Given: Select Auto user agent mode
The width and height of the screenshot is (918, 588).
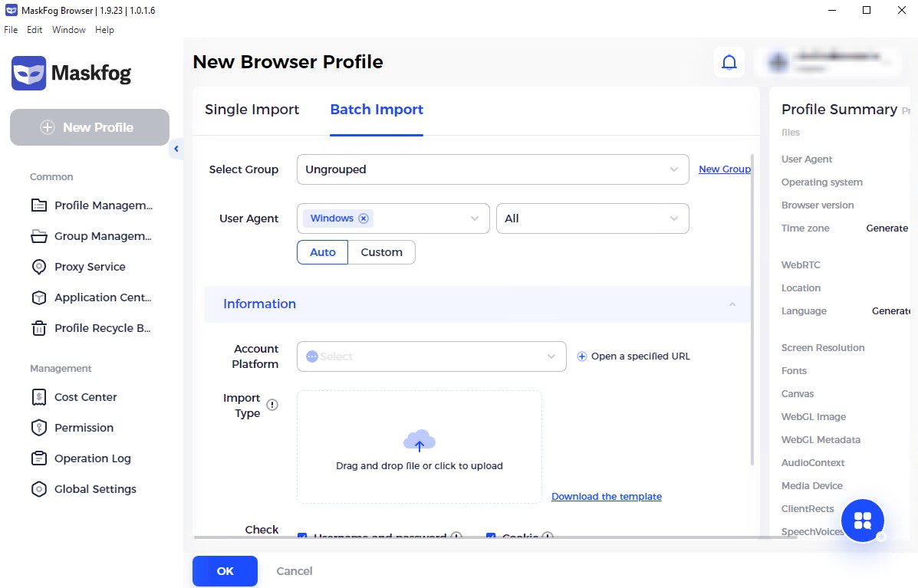Looking at the screenshot, I should [x=323, y=252].
